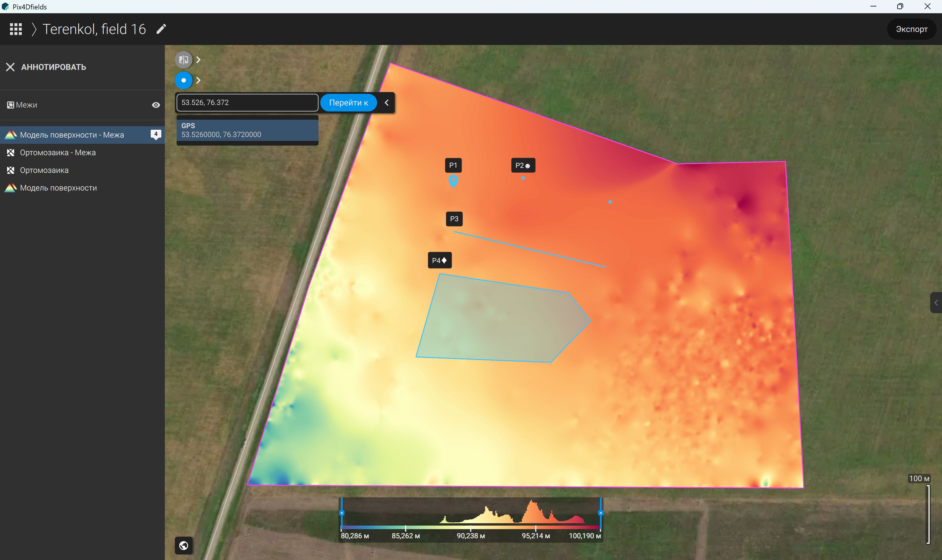Screen dimensions: 942x560
Task: Select the bottom Модель поверхности layer
Action: pos(82,188)
